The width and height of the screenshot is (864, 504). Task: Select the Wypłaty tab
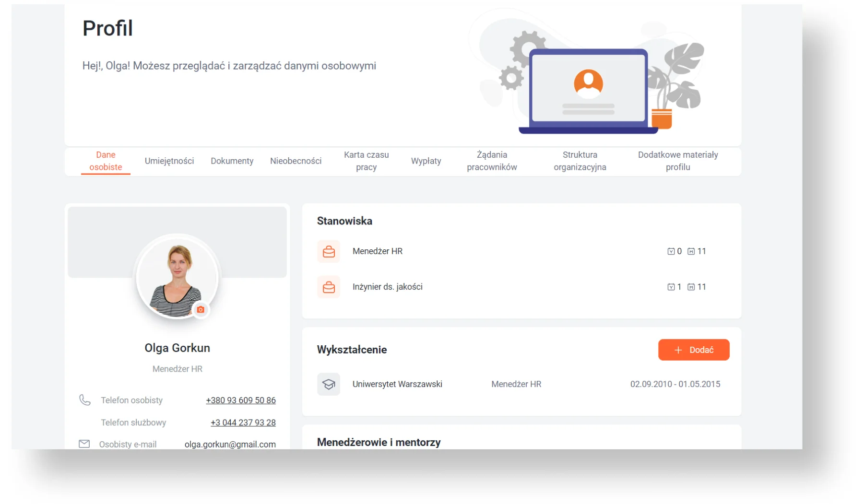[x=426, y=161]
